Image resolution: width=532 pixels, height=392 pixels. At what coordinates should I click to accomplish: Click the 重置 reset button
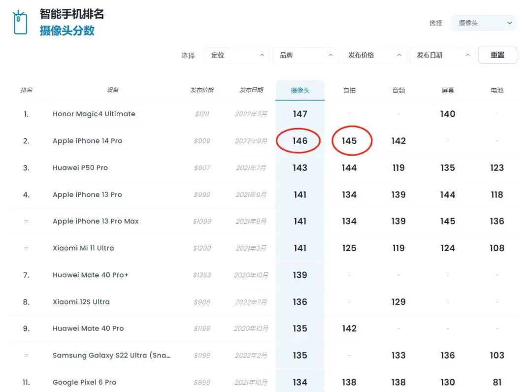498,55
